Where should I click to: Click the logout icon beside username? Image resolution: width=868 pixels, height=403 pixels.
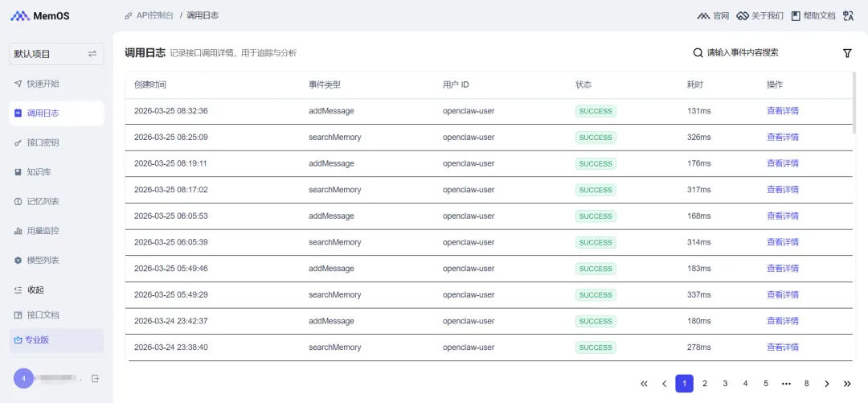click(x=95, y=378)
